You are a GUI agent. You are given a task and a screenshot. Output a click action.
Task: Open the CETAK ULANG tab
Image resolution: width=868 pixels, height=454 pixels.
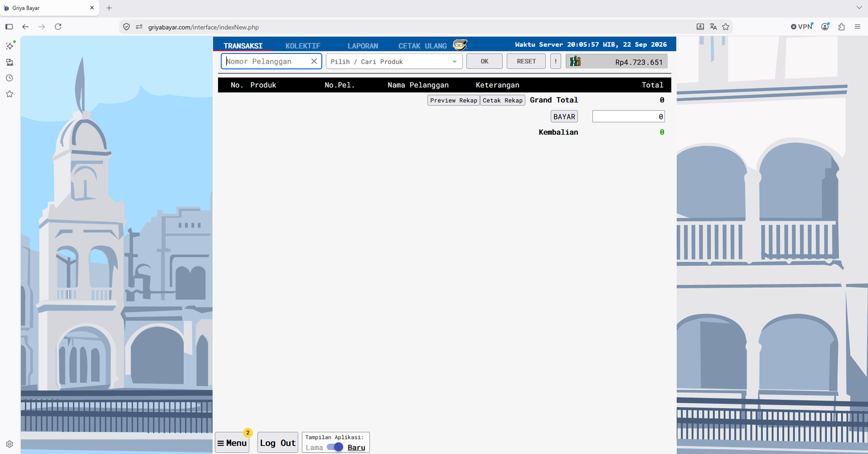pos(423,46)
